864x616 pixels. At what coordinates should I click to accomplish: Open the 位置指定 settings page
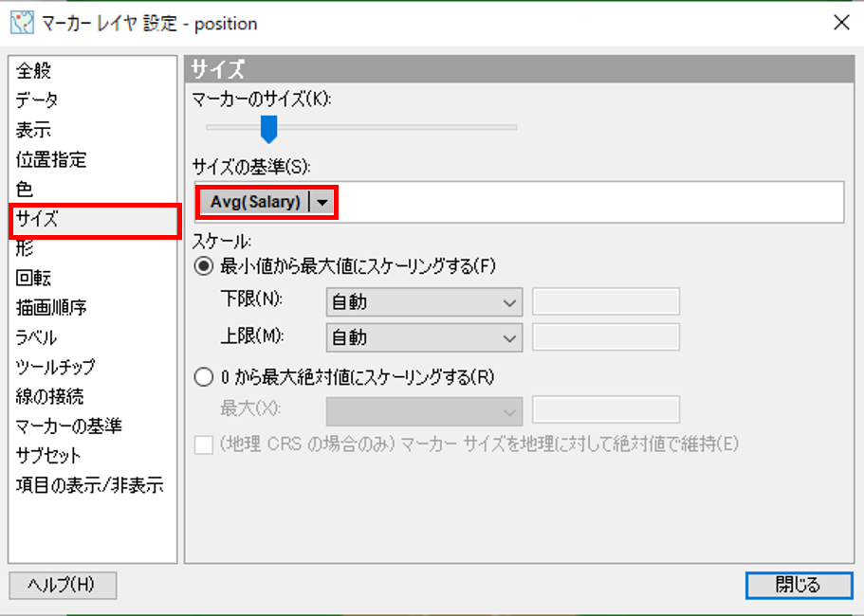point(51,159)
